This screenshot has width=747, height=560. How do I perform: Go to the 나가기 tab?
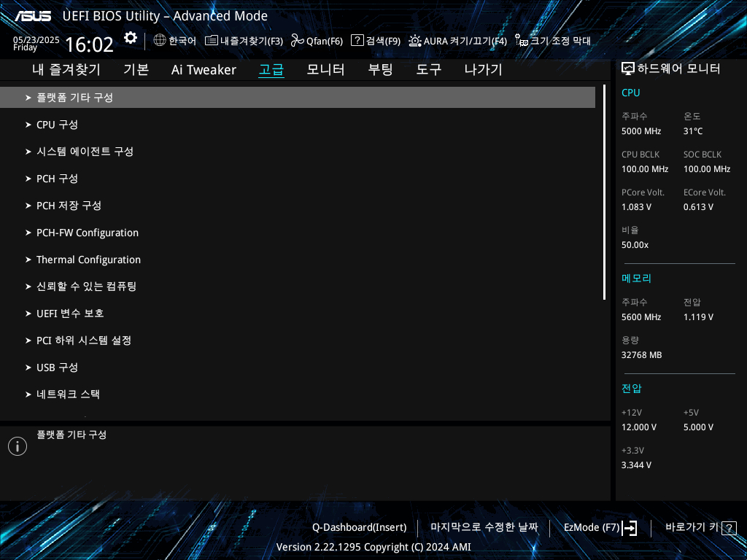click(x=484, y=69)
